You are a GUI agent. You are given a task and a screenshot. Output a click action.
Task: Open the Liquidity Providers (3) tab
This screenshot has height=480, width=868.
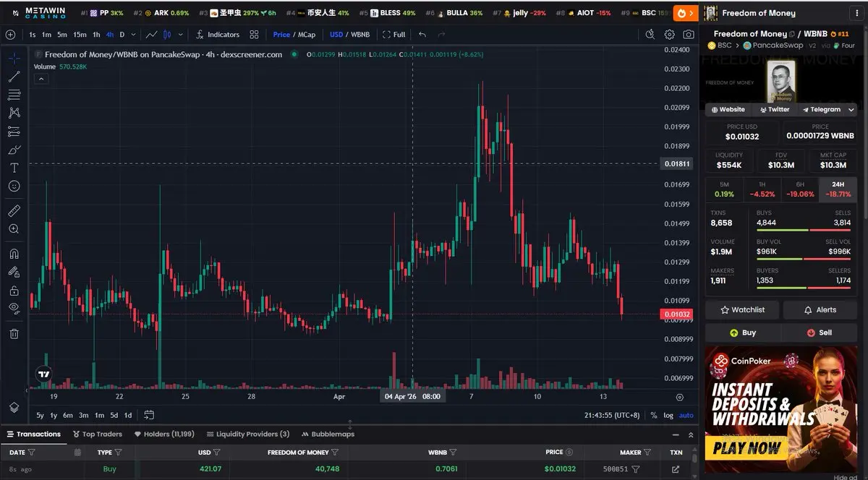(x=247, y=434)
